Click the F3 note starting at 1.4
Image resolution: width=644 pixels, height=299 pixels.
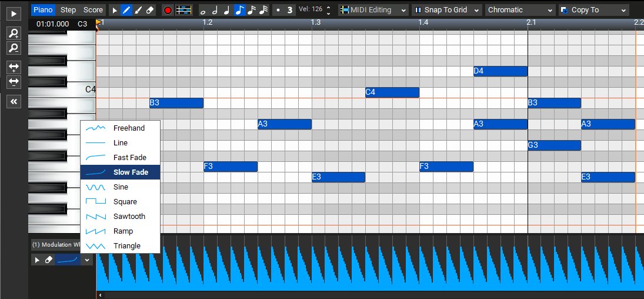pyautogui.click(x=446, y=167)
